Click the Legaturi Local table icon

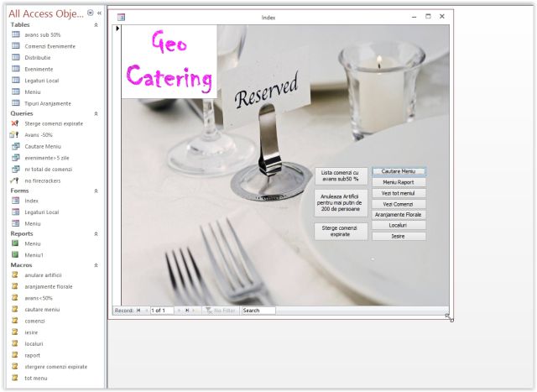point(16,81)
